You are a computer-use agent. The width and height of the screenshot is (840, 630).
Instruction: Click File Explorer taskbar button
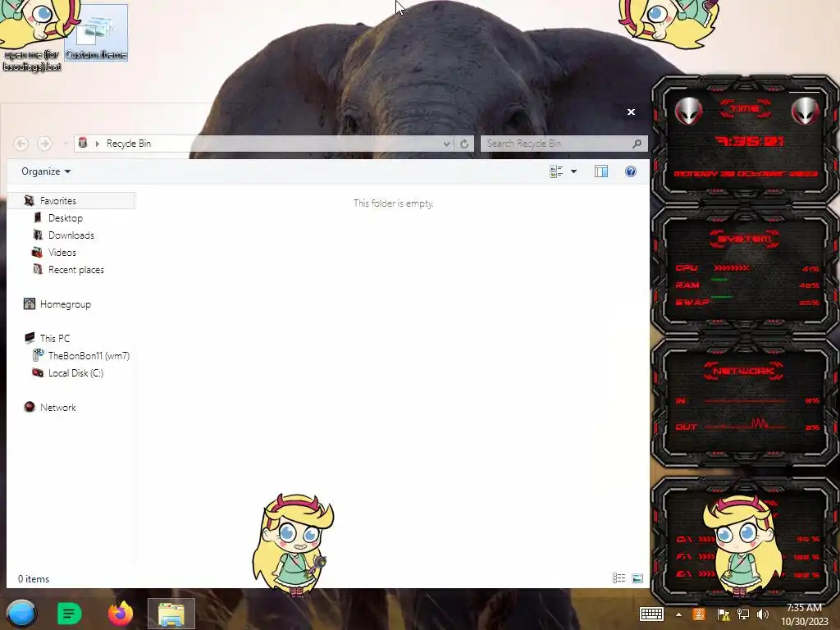click(x=171, y=614)
